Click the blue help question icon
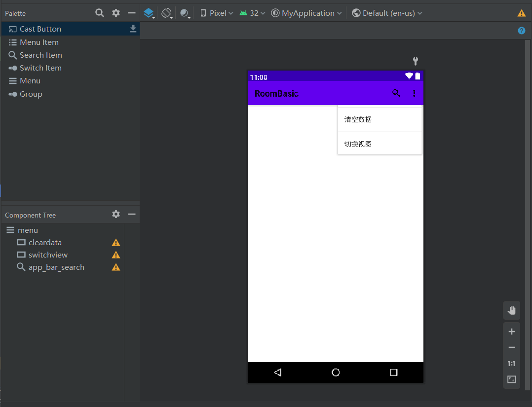 pos(522,31)
